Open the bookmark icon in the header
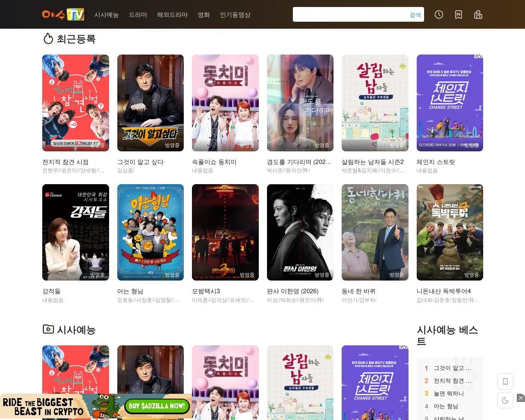 pos(459,15)
